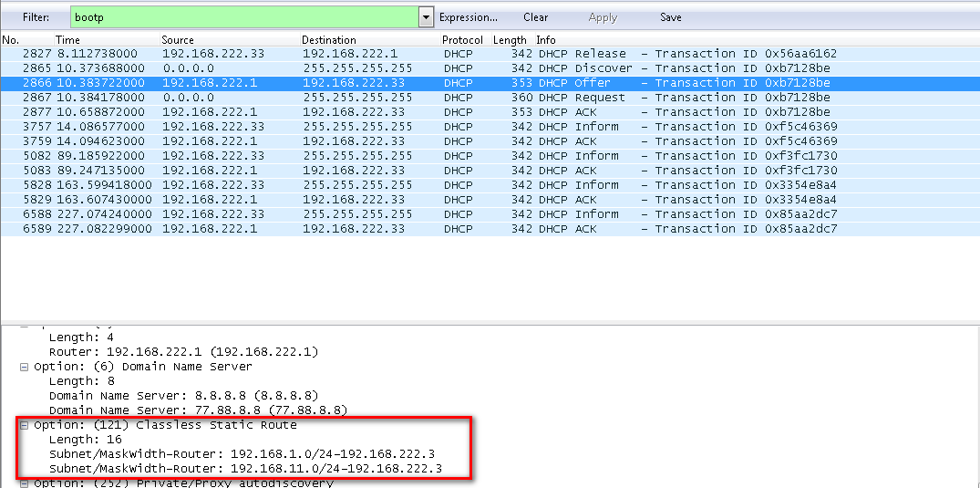Sort packets by the No. column header

[x=11, y=40]
